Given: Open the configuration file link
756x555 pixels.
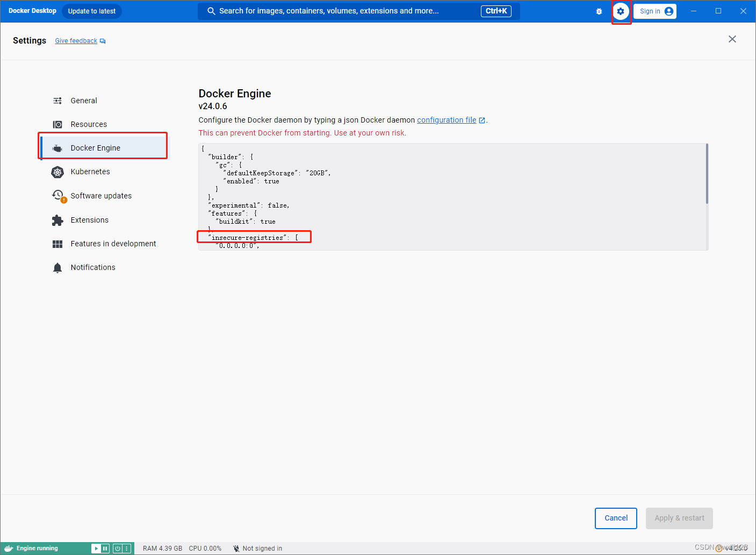Looking at the screenshot, I should pyautogui.click(x=447, y=120).
